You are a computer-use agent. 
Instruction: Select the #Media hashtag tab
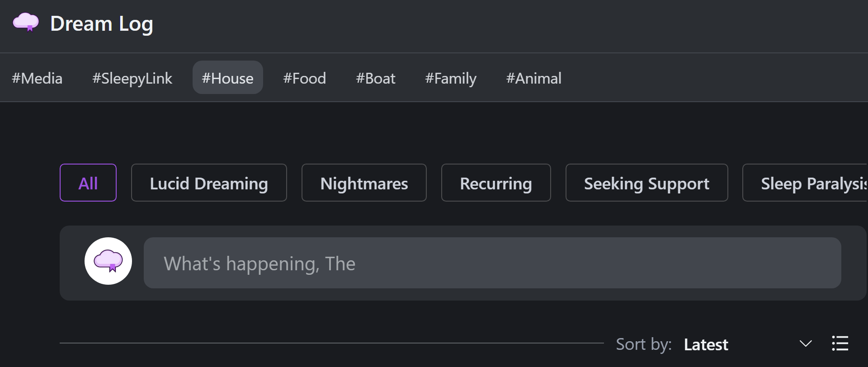point(37,78)
